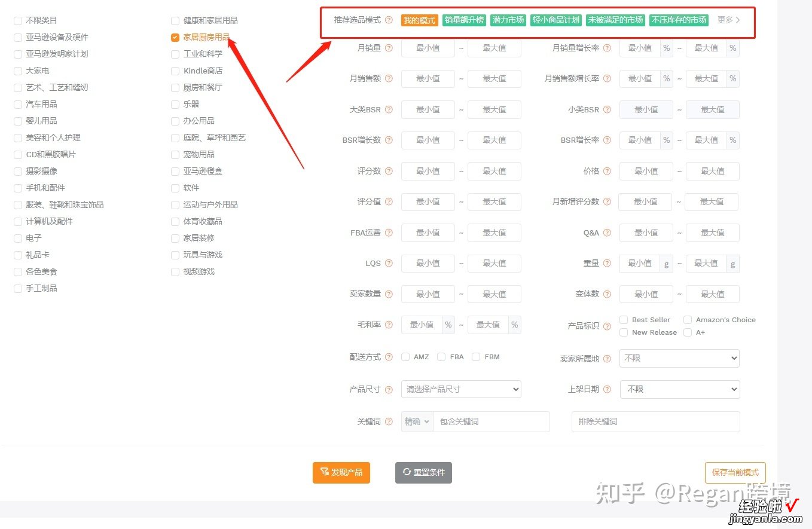Viewport: 812px width, 529px height.
Task: Check the 电子 category
Action: point(18,238)
